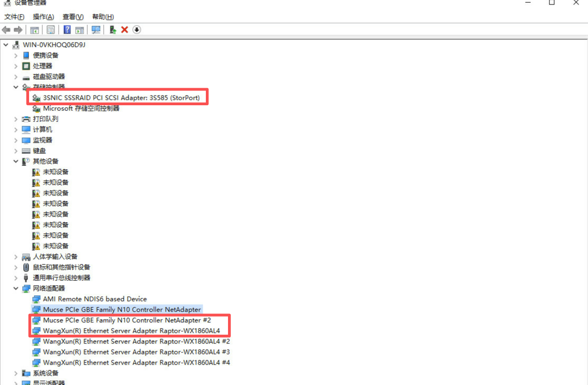Image resolution: width=588 pixels, height=385 pixels.
Task: Click the Show/Hide console tree icon
Action: click(34, 30)
